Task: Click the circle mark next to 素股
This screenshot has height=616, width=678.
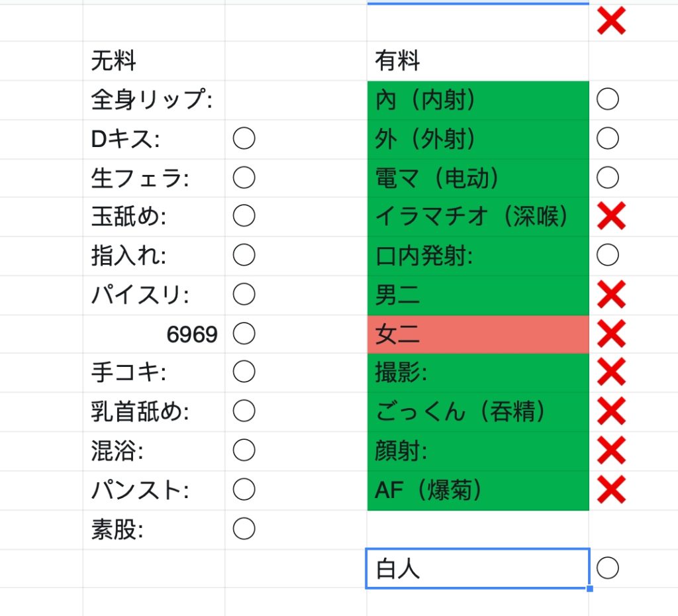Action: 244,529
